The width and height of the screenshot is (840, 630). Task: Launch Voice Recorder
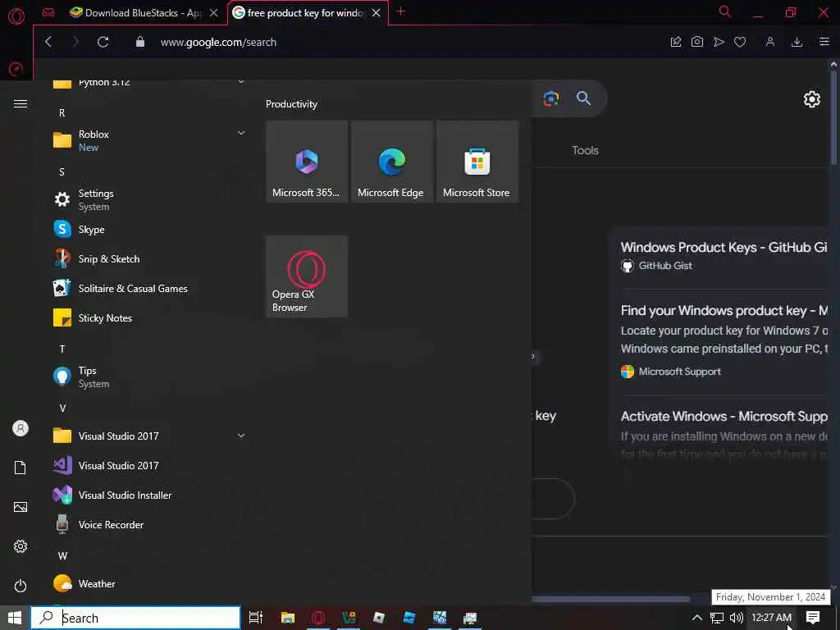(148, 524)
